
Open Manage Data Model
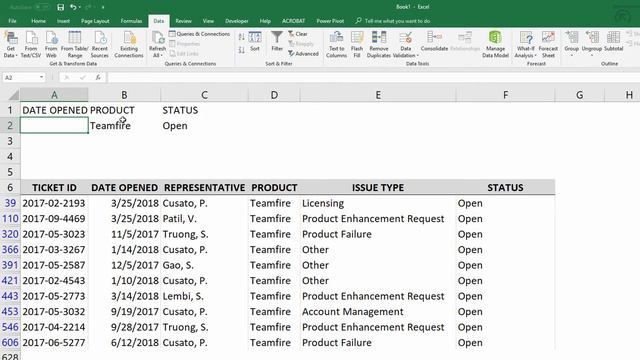tap(495, 45)
